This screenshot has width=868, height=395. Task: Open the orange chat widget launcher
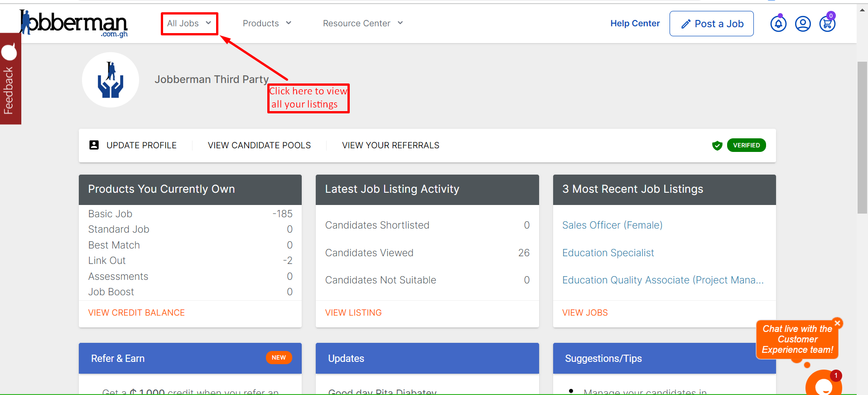[x=824, y=384]
